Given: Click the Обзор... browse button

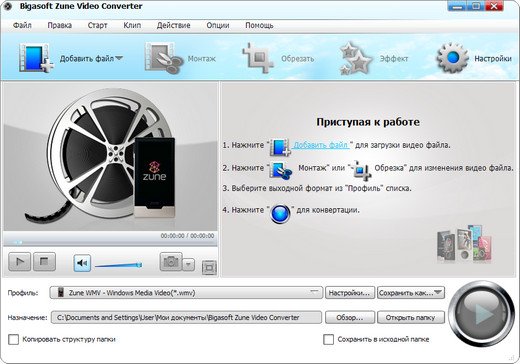Looking at the screenshot, I should click(350, 317).
